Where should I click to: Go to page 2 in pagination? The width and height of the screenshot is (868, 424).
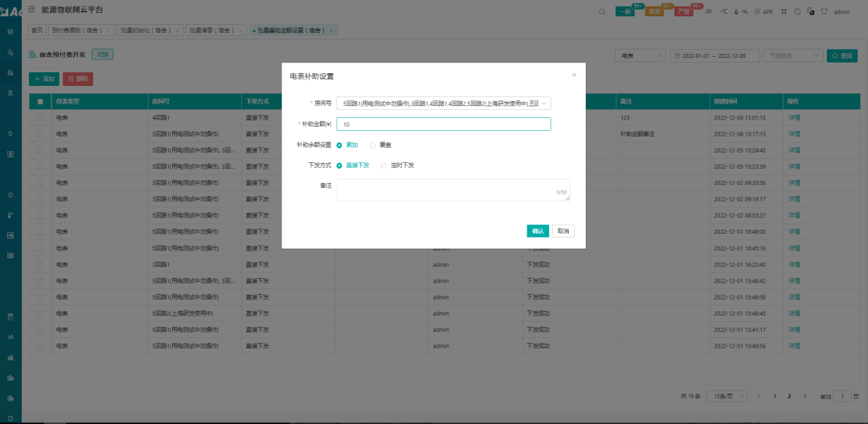coord(789,397)
